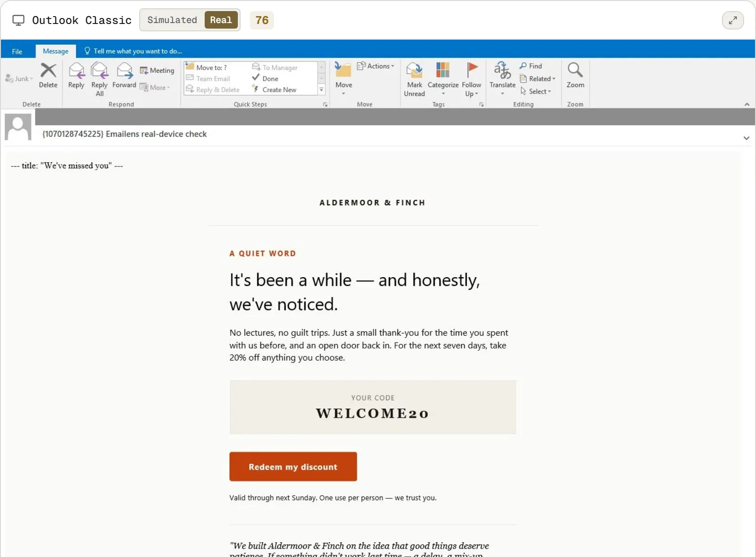This screenshot has width=756, height=557.
Task: Click Tell me what you want to do
Action: (133, 51)
